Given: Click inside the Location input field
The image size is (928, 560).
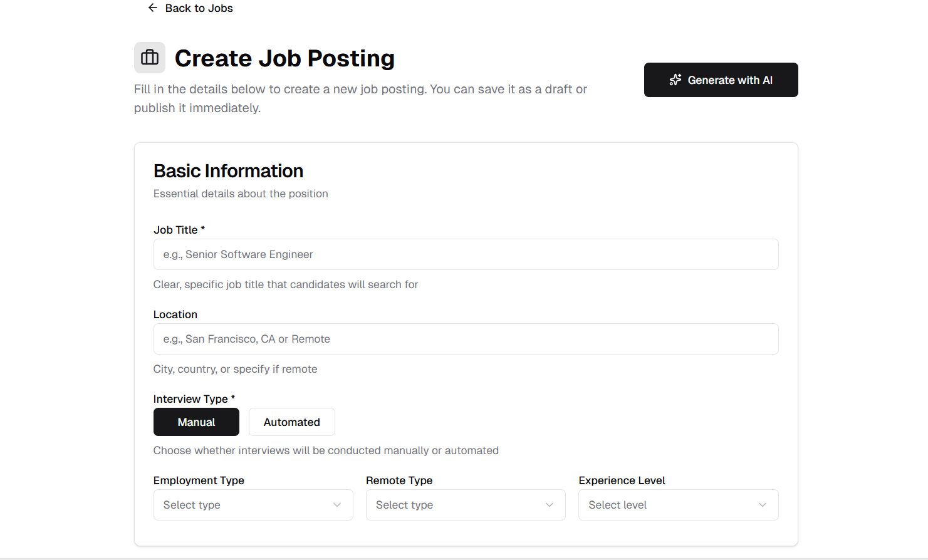Looking at the screenshot, I should coord(466,339).
